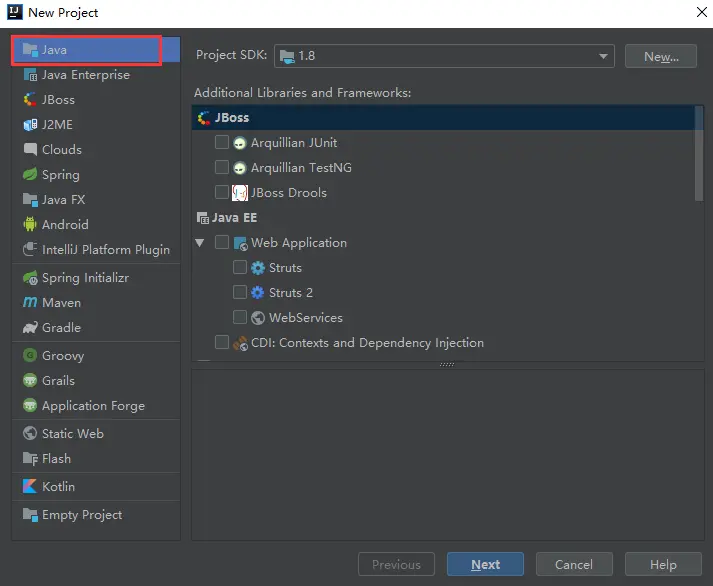
Task: Click the Struts 2 gear icon
Action: click(258, 293)
